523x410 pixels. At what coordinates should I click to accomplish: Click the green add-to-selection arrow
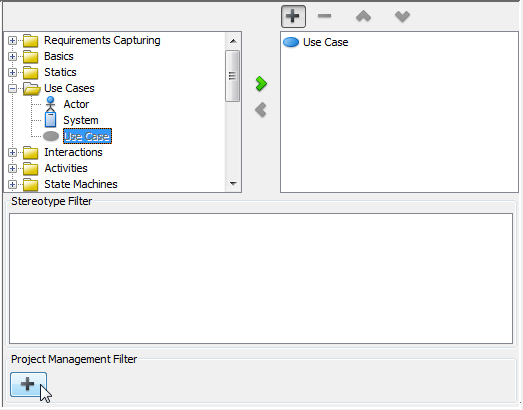261,84
